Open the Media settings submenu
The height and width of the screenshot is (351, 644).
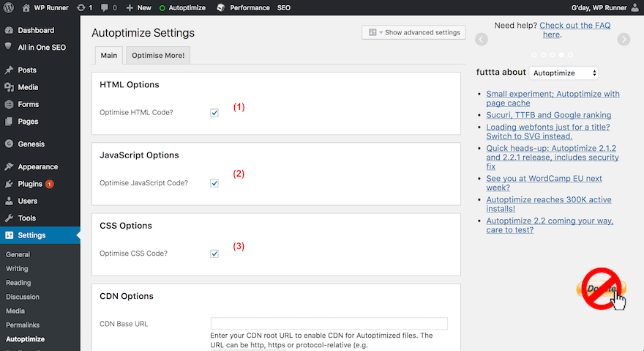click(x=15, y=311)
